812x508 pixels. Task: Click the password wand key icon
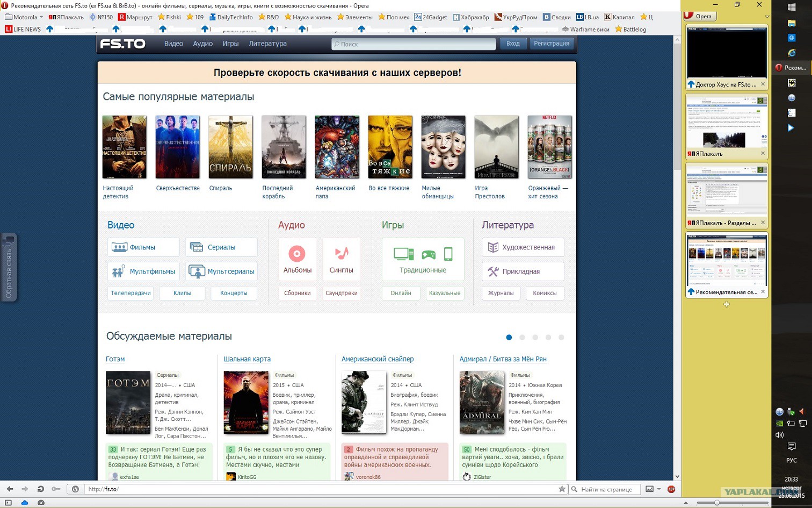(x=56, y=489)
